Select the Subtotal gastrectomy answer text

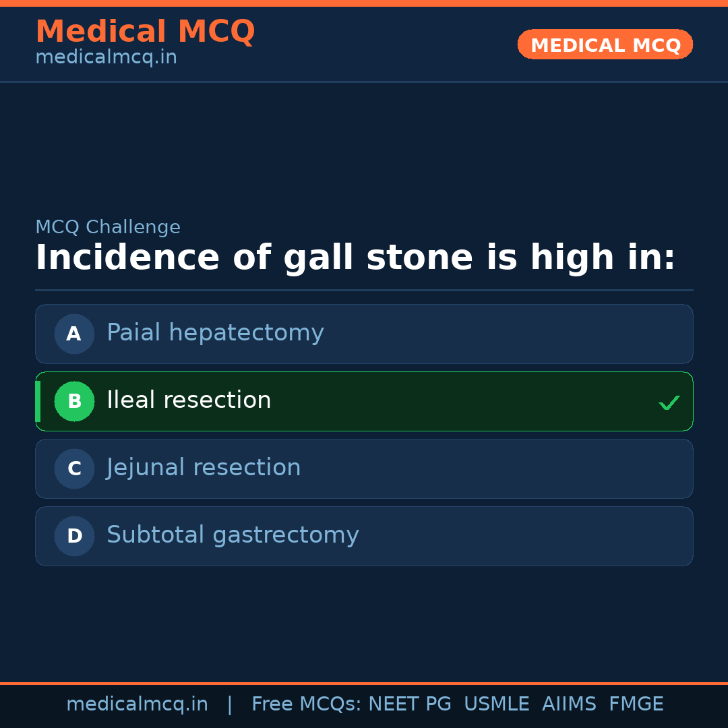tap(233, 535)
